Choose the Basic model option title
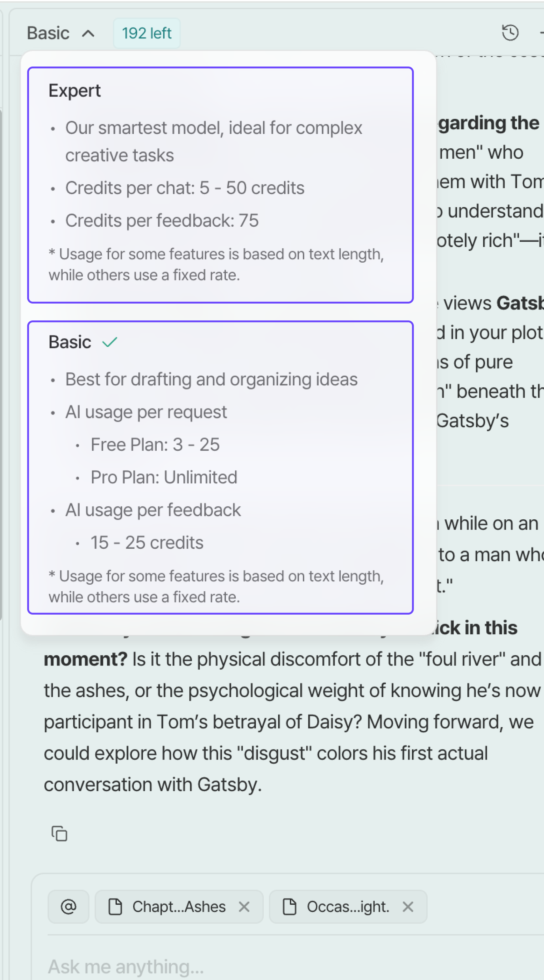 point(70,342)
